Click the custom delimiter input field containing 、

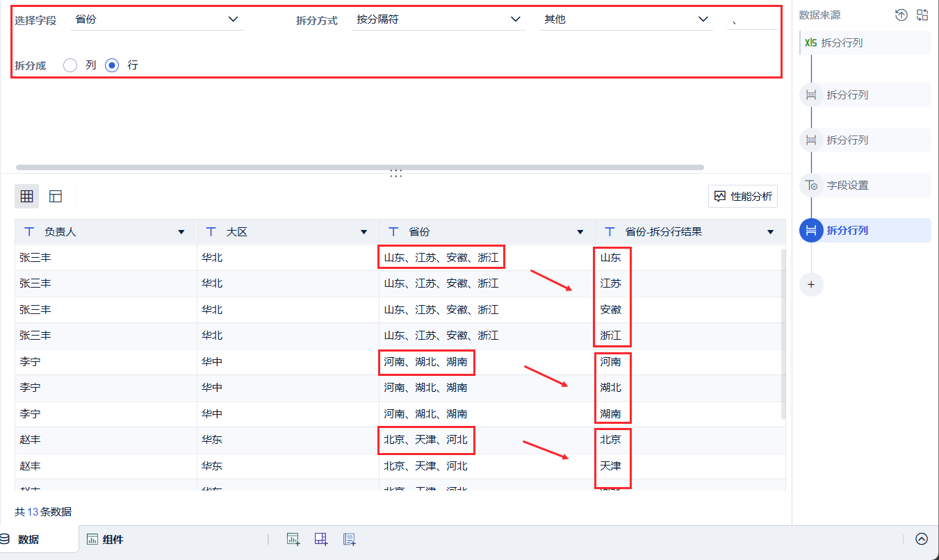[x=753, y=19]
